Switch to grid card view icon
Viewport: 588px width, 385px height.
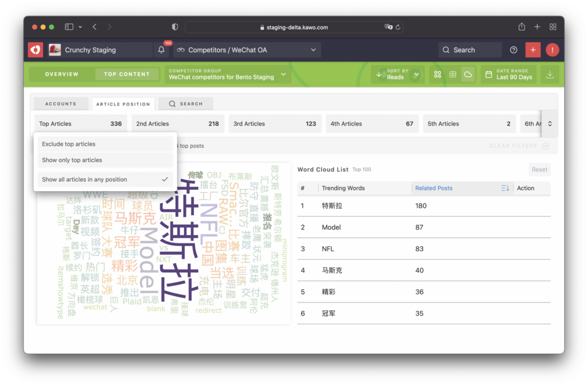pyautogui.click(x=437, y=74)
